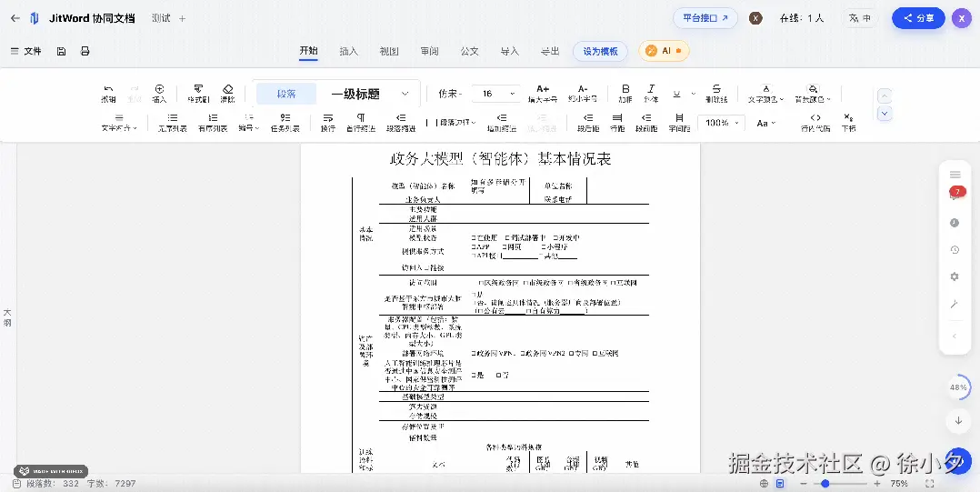Click the 分享 share button
Image resolution: width=980 pixels, height=492 pixels.
[x=918, y=18]
